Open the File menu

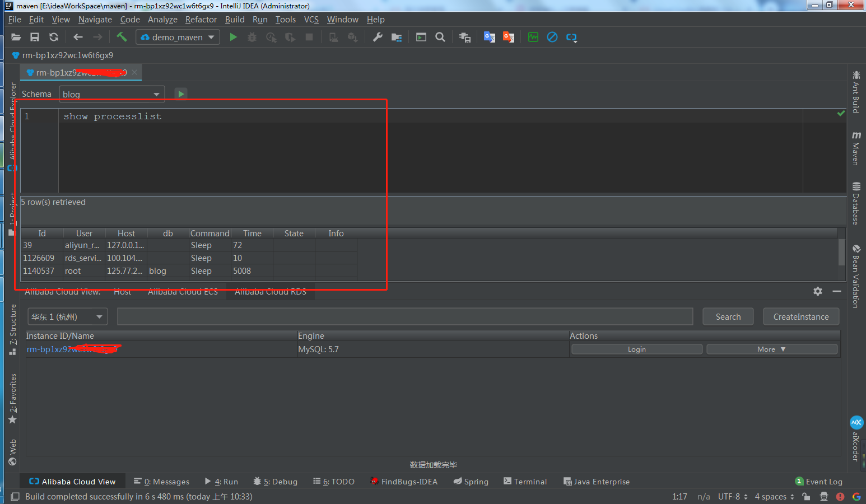(15, 20)
